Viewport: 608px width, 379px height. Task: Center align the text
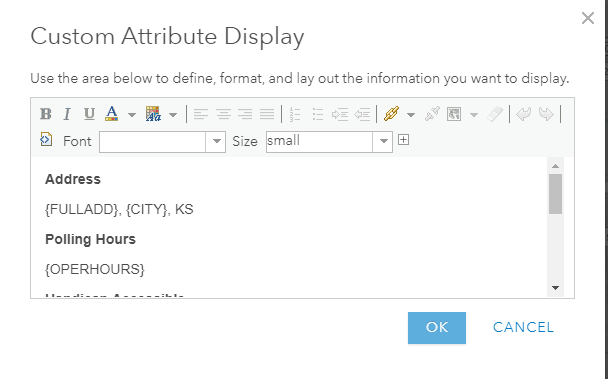(223, 114)
